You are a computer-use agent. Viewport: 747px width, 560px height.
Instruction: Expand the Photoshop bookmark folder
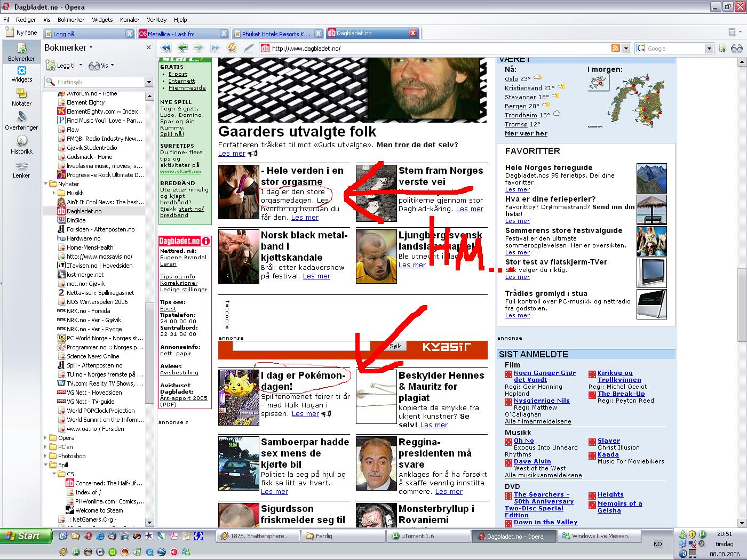coord(46,456)
